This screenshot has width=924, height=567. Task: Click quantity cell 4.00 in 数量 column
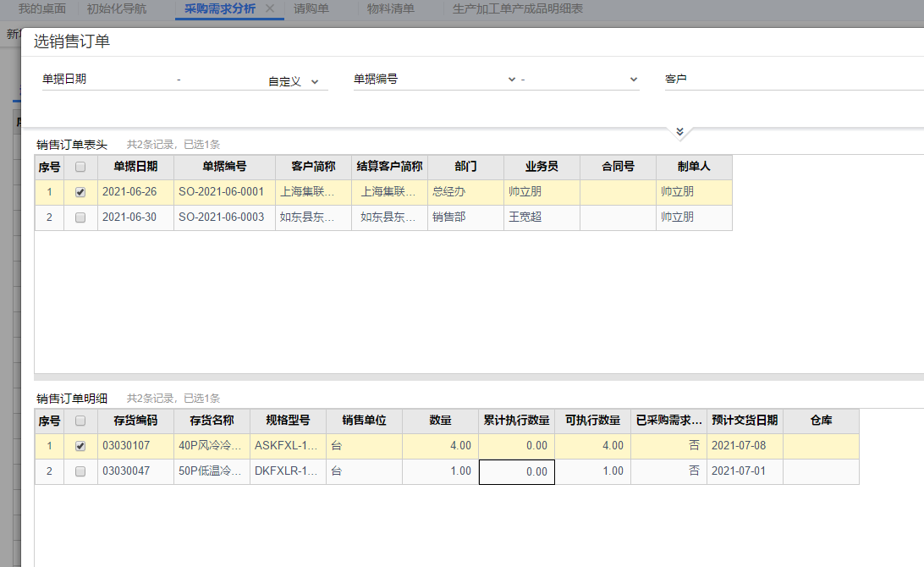tap(441, 446)
